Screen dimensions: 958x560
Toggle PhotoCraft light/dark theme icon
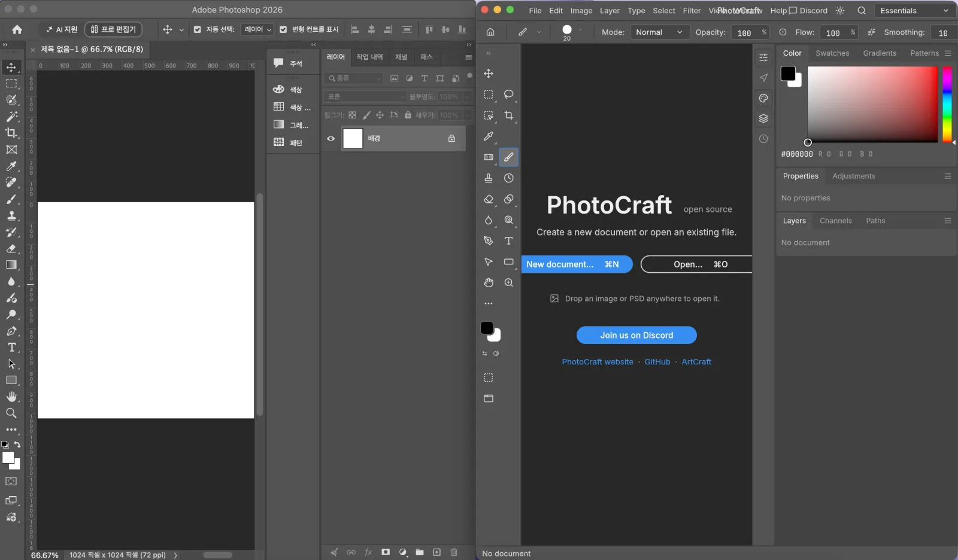(840, 11)
